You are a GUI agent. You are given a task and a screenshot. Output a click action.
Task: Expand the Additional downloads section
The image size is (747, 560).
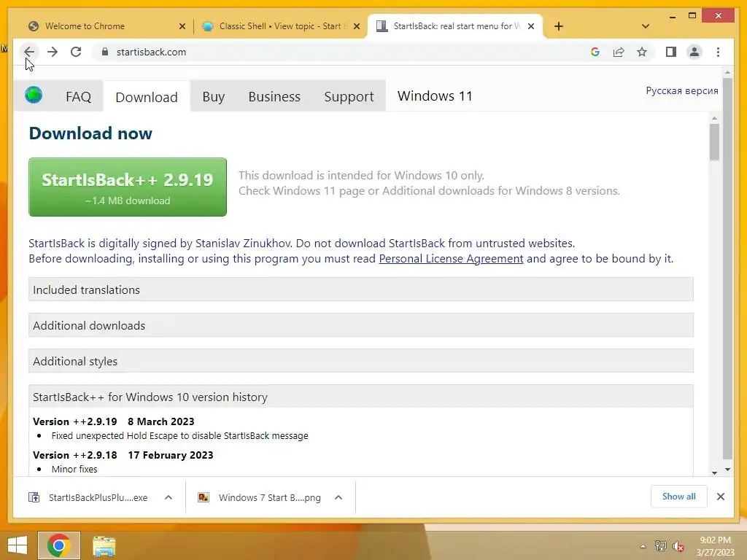click(x=361, y=325)
